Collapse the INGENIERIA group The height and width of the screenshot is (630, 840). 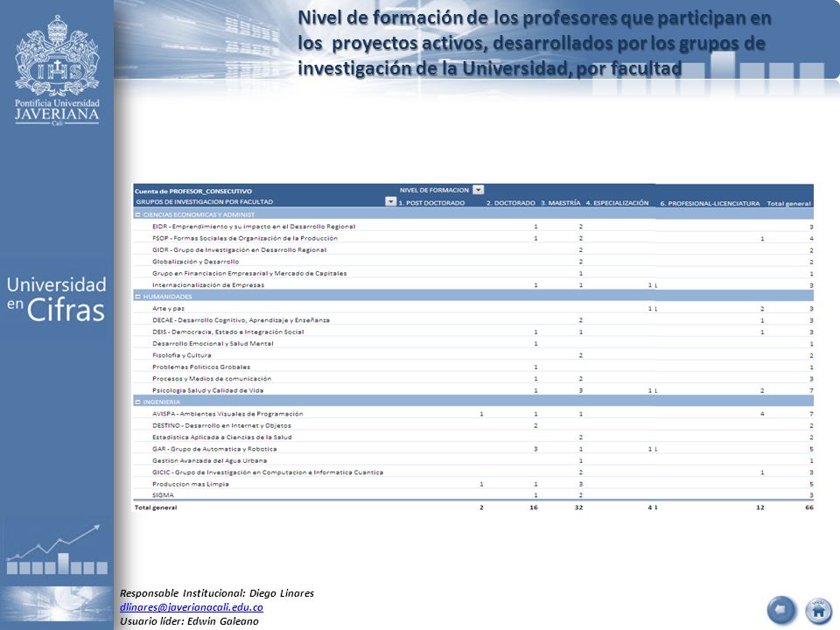tap(137, 402)
